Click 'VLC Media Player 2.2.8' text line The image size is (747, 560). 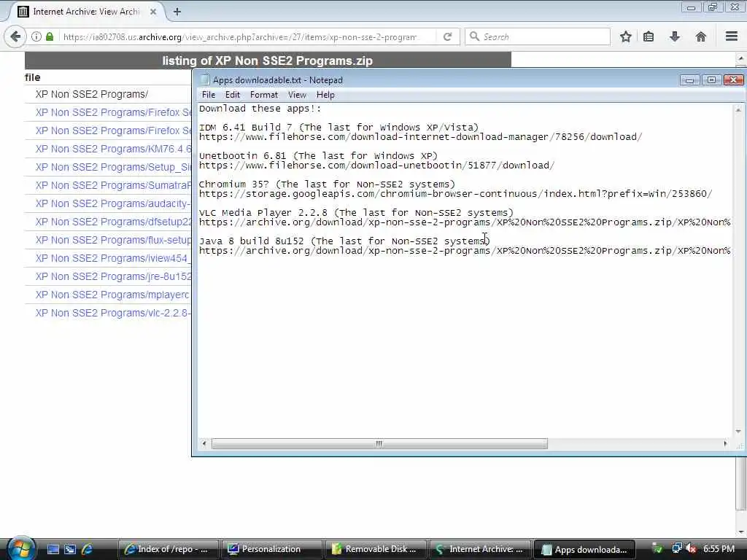356,213
